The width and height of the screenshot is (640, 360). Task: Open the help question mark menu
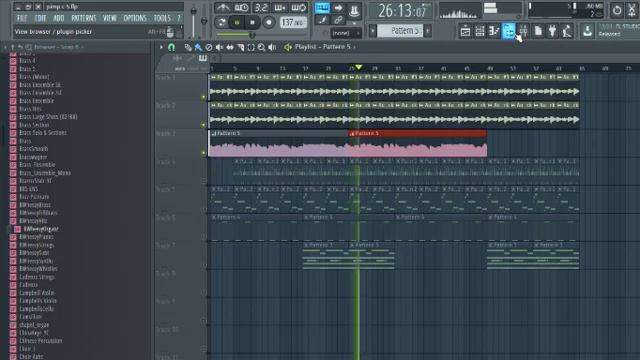(178, 18)
